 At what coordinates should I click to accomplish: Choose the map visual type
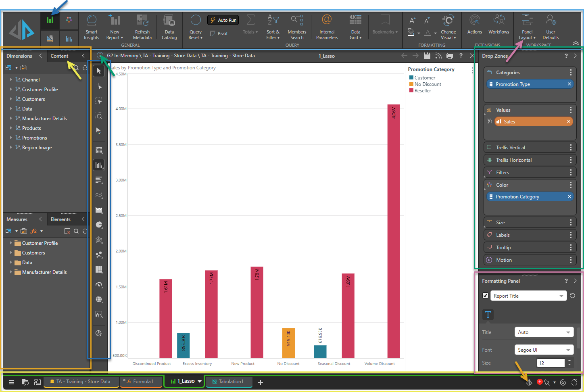click(x=99, y=299)
